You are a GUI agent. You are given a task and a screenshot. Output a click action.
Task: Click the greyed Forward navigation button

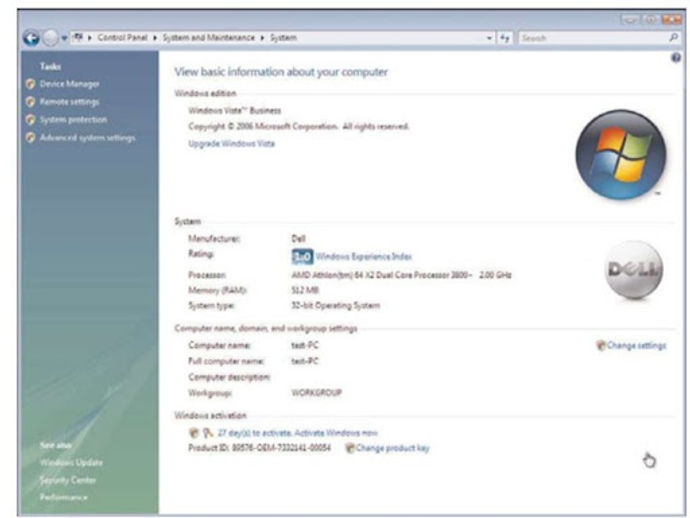pos(50,38)
